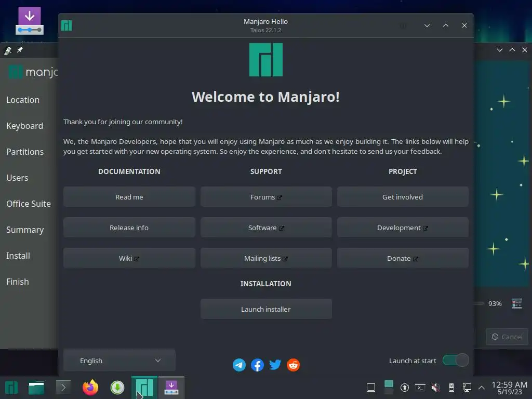This screenshot has height=399, width=532.
Task: Select Partitions step in installer sidebar
Action: coord(25,152)
